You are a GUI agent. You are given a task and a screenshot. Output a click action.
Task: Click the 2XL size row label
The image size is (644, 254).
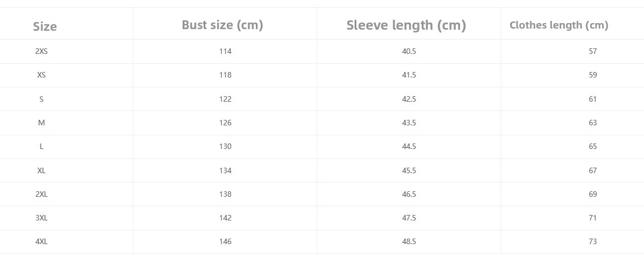pyautogui.click(x=41, y=194)
